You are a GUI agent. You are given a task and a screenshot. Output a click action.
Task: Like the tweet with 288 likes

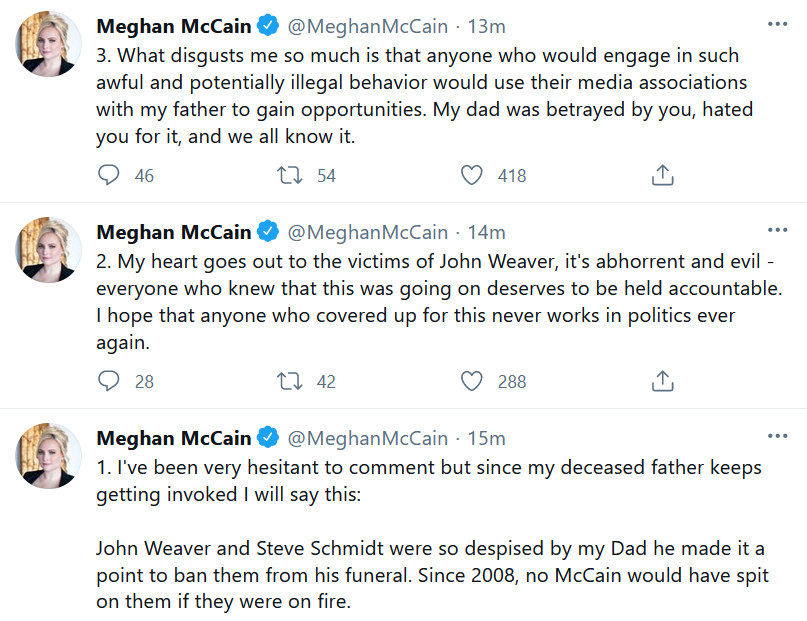(471, 381)
